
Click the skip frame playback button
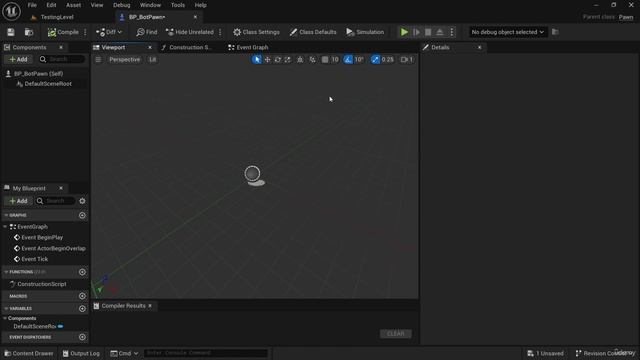(x=416, y=32)
